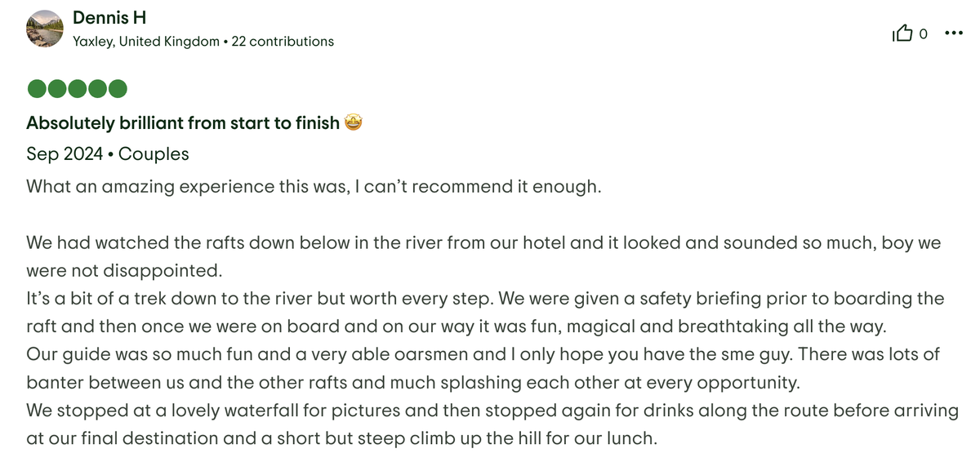Click the thumbs-up helpful icon

pos(902,33)
